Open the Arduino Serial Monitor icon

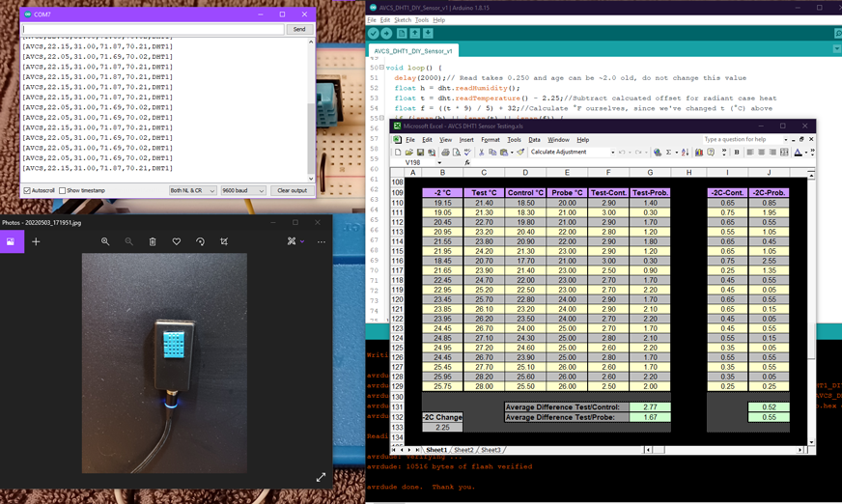coord(837,33)
